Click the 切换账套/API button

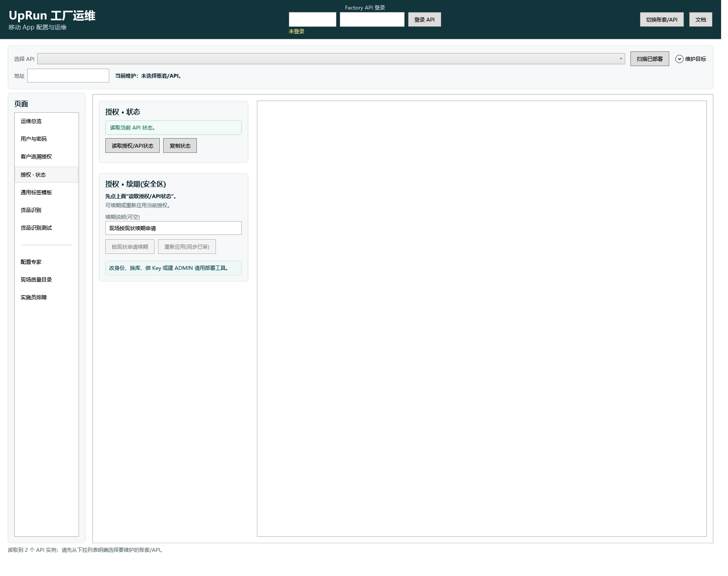point(662,19)
